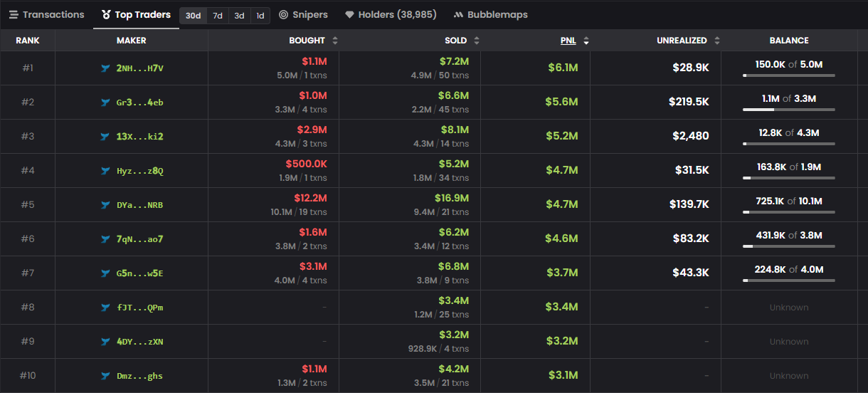868x393 pixels.
Task: Sort the table by BOUGHT column
Action: click(313, 41)
